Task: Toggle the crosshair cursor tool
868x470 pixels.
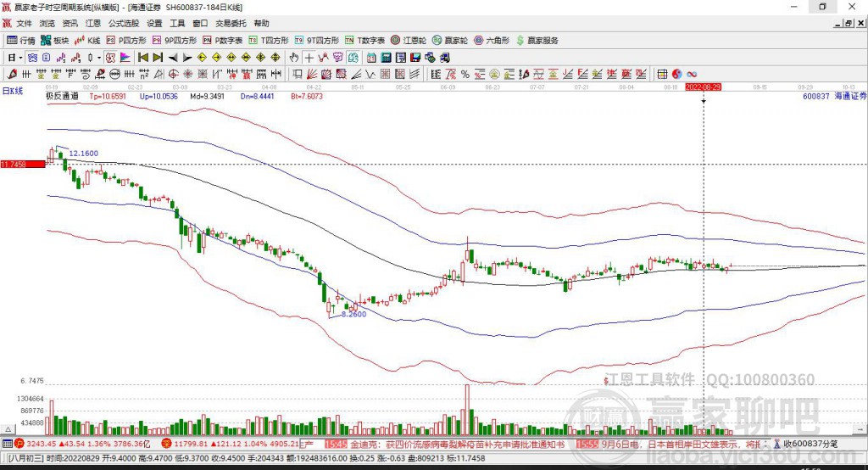Action: 309,58
